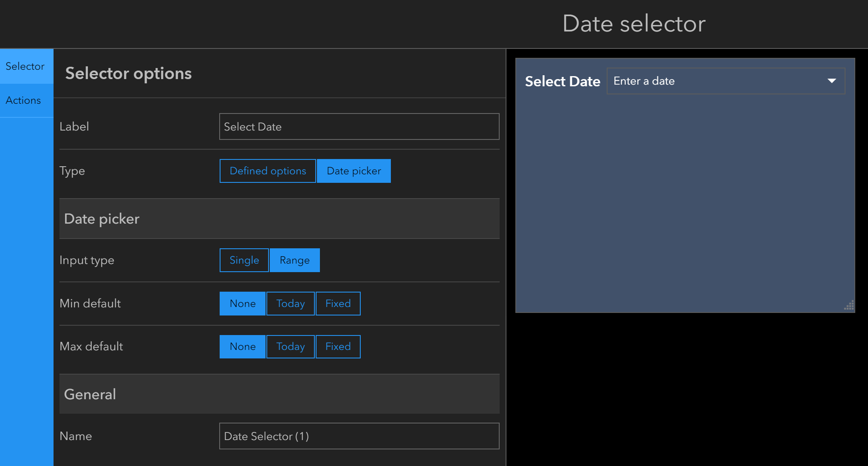
Task: Select Date picker type
Action: click(x=353, y=171)
